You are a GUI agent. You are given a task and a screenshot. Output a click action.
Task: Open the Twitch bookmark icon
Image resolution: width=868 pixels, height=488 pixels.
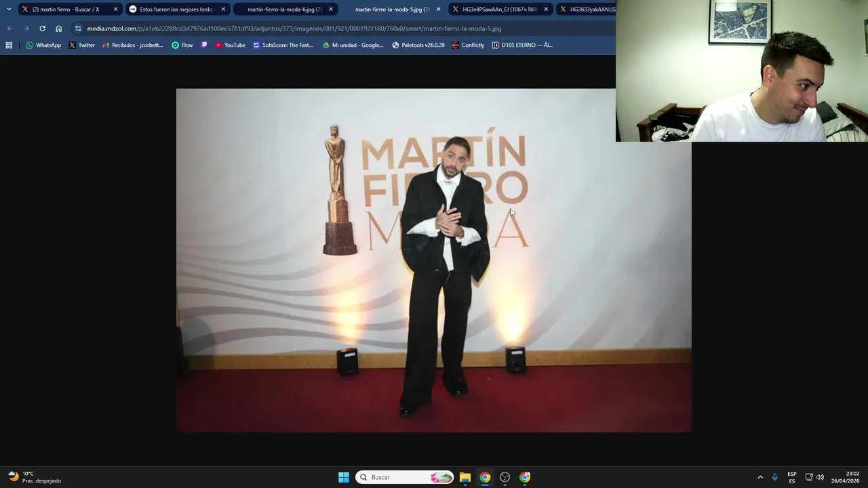pyautogui.click(x=204, y=45)
